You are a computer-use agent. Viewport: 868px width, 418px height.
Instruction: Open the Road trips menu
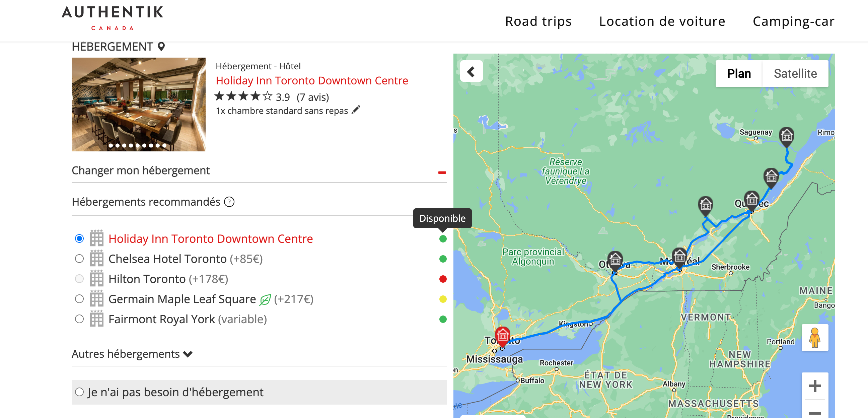[x=538, y=21]
